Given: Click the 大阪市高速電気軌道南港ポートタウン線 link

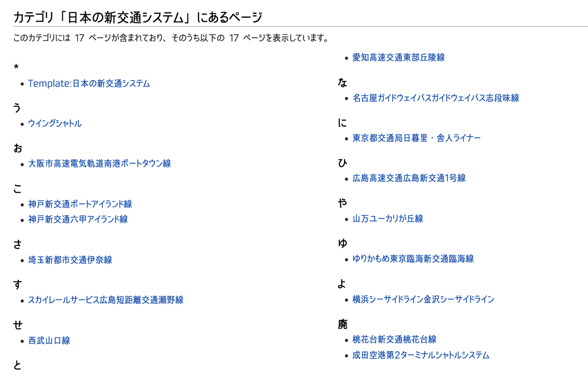Looking at the screenshot, I should [100, 163].
